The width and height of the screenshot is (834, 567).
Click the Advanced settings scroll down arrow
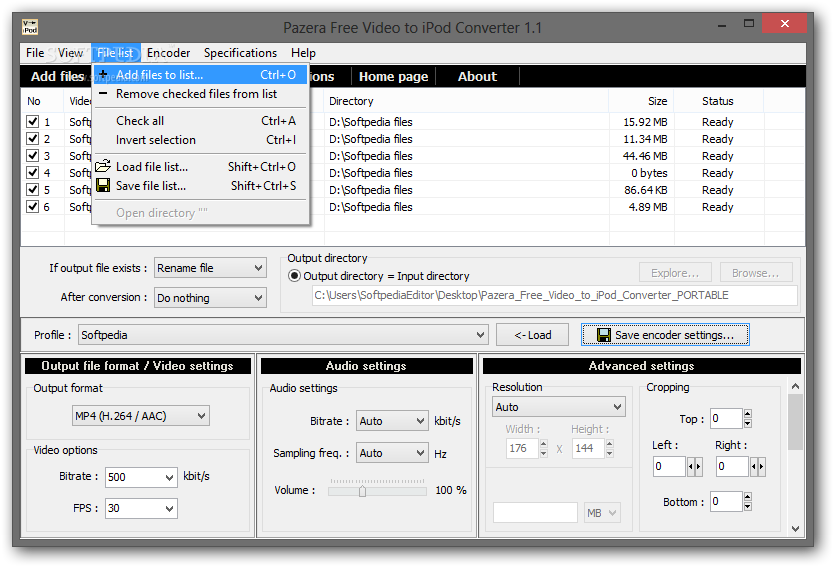795,528
